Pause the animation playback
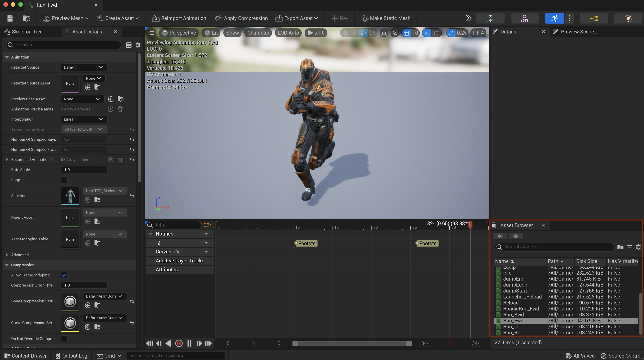 coord(189,343)
